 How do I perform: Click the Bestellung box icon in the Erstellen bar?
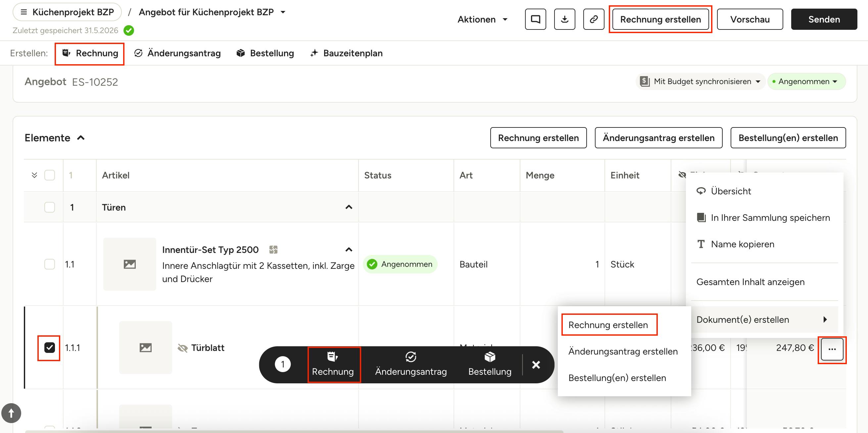coord(241,53)
